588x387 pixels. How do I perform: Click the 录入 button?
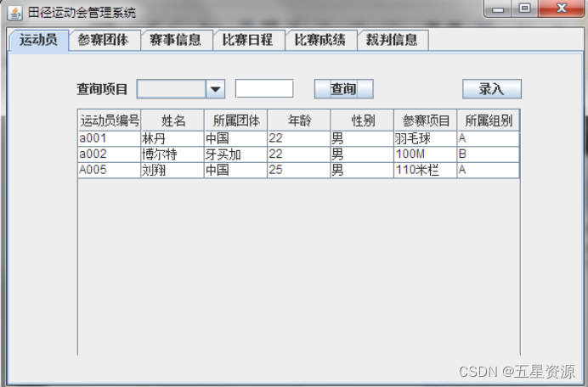click(x=492, y=89)
